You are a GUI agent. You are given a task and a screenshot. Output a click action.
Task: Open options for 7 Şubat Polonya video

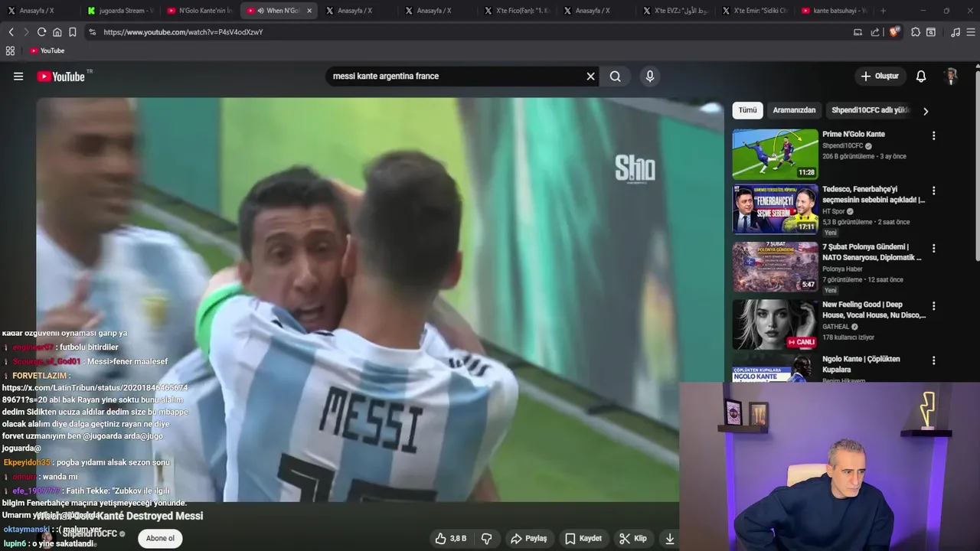pos(933,249)
